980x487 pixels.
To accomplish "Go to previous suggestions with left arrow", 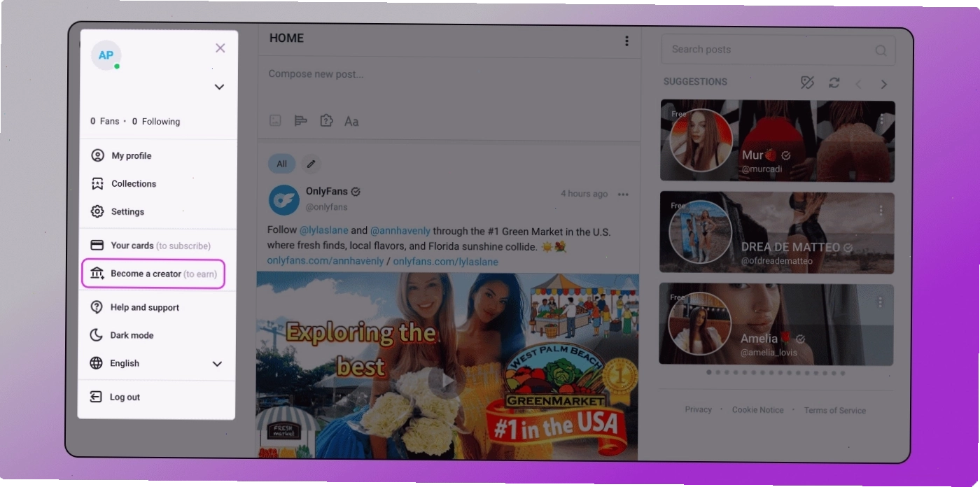I will 859,84.
